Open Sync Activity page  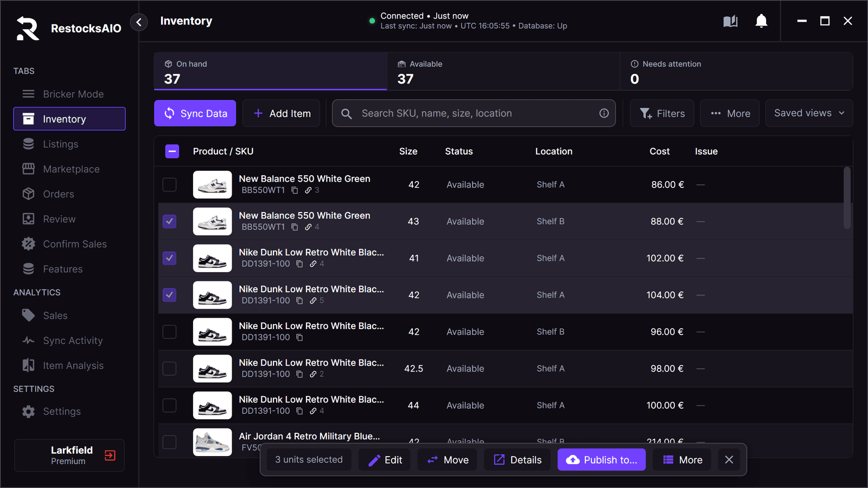point(69,340)
